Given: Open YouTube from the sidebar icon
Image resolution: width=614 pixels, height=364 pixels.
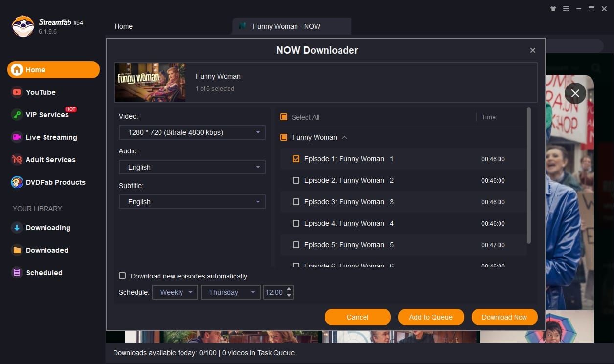Looking at the screenshot, I should (x=17, y=92).
